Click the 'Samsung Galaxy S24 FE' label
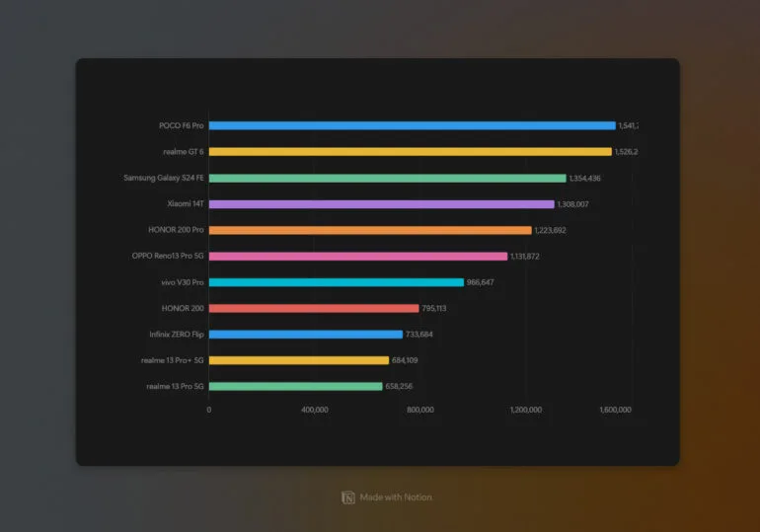Image resolution: width=760 pixels, height=532 pixels. [164, 178]
